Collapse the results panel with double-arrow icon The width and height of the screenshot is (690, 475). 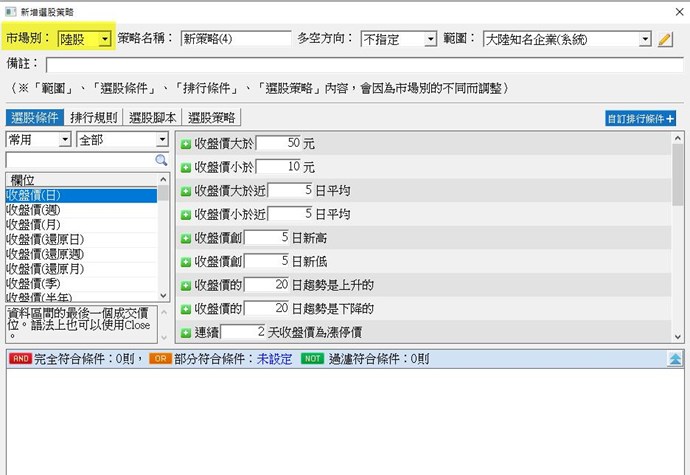tap(675, 357)
